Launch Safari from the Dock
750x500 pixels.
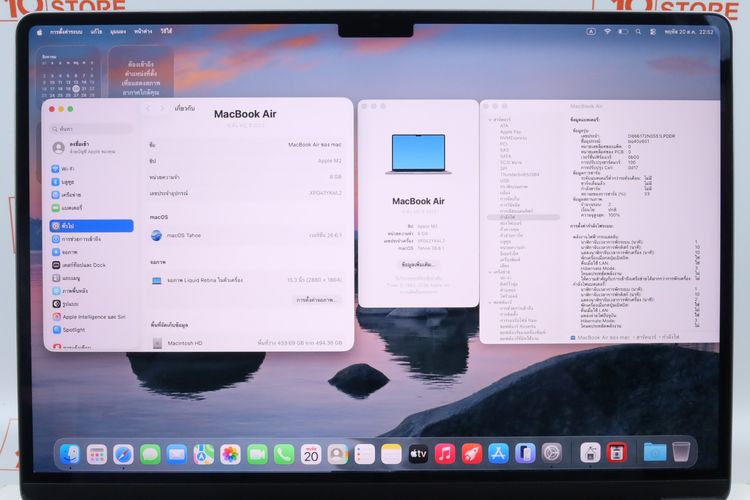pos(123,454)
